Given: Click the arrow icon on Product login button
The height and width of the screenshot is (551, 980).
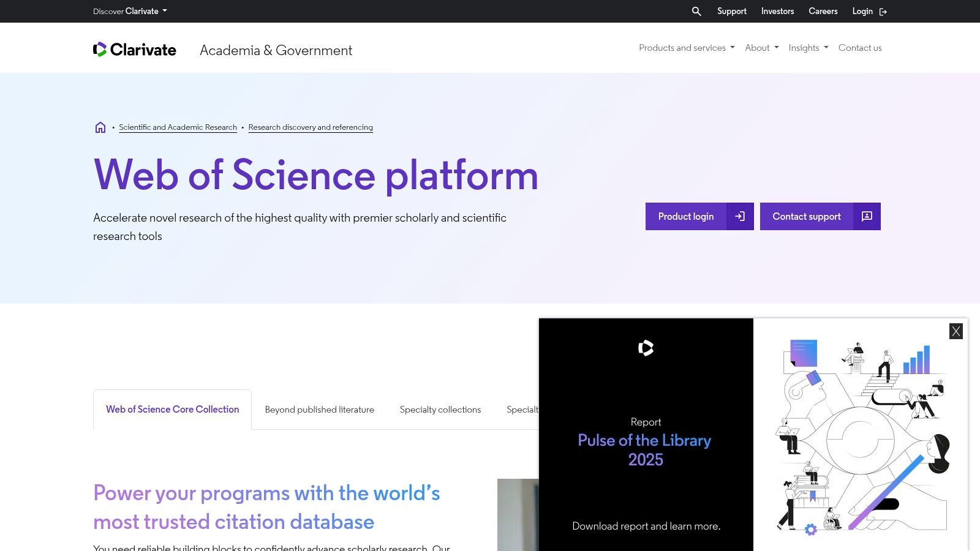Looking at the screenshot, I should (x=740, y=216).
